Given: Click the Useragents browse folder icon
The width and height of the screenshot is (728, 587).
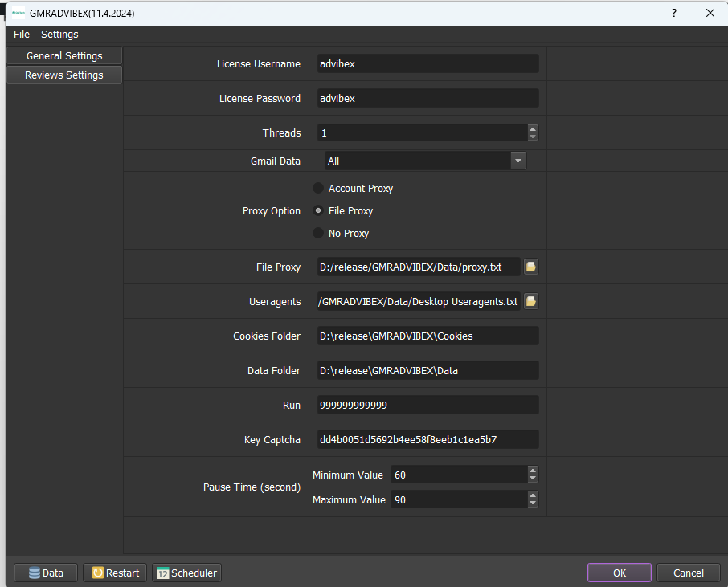Looking at the screenshot, I should click(531, 301).
